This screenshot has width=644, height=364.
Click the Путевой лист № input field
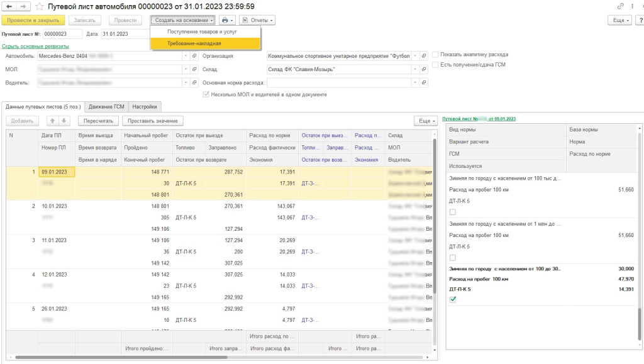click(62, 34)
